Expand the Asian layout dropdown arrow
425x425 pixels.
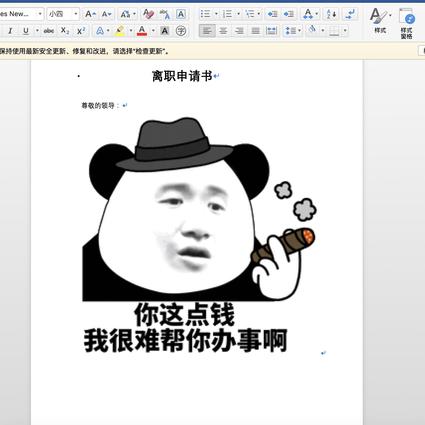[317, 14]
